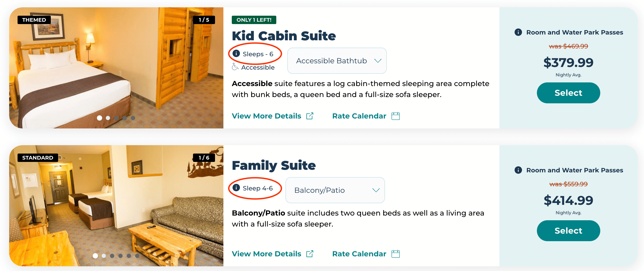Image resolution: width=644 pixels, height=271 pixels.
Task: Click Kid Cabin Suite rate calendar icon
Action: coord(395,116)
